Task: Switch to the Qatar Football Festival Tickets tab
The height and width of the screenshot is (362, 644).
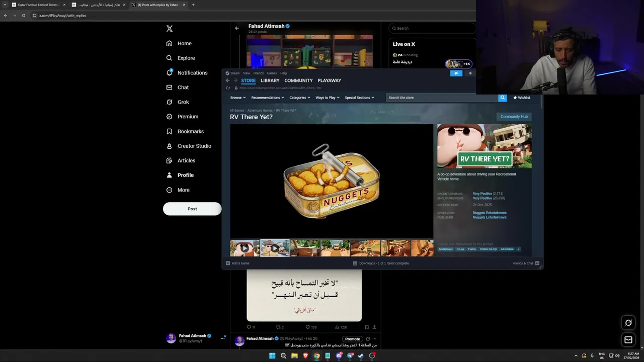Action: click(x=38, y=5)
